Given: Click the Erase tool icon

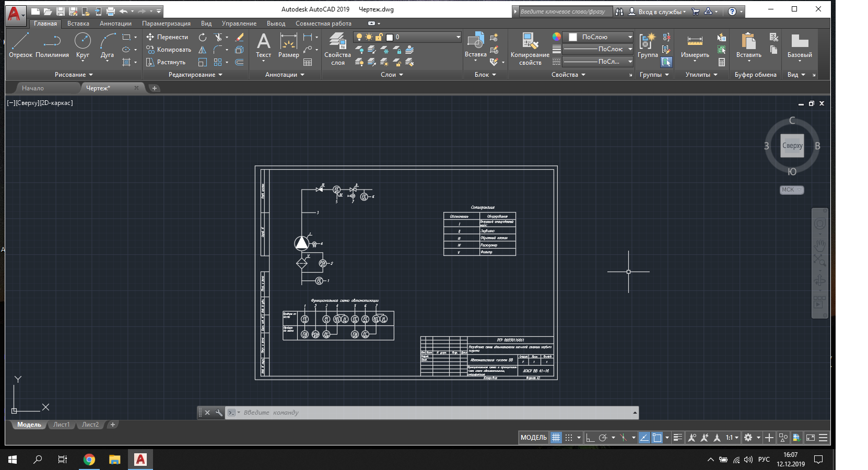Looking at the screenshot, I should pos(240,37).
